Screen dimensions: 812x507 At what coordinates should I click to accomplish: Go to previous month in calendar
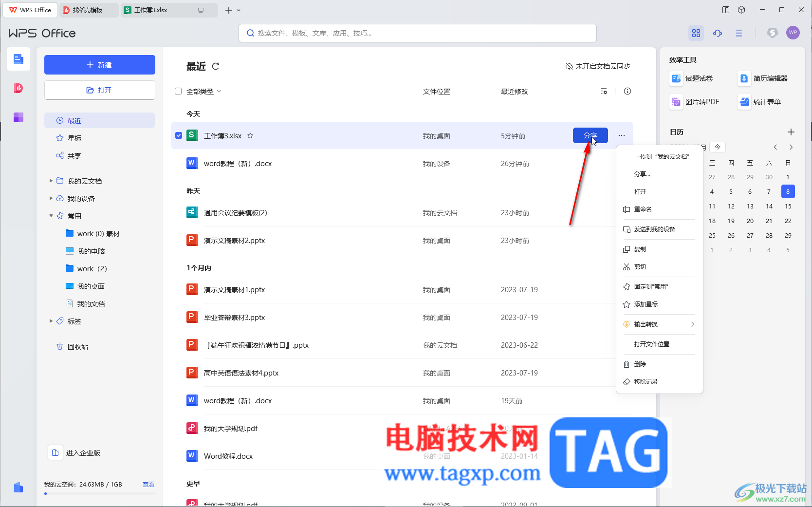775,147
